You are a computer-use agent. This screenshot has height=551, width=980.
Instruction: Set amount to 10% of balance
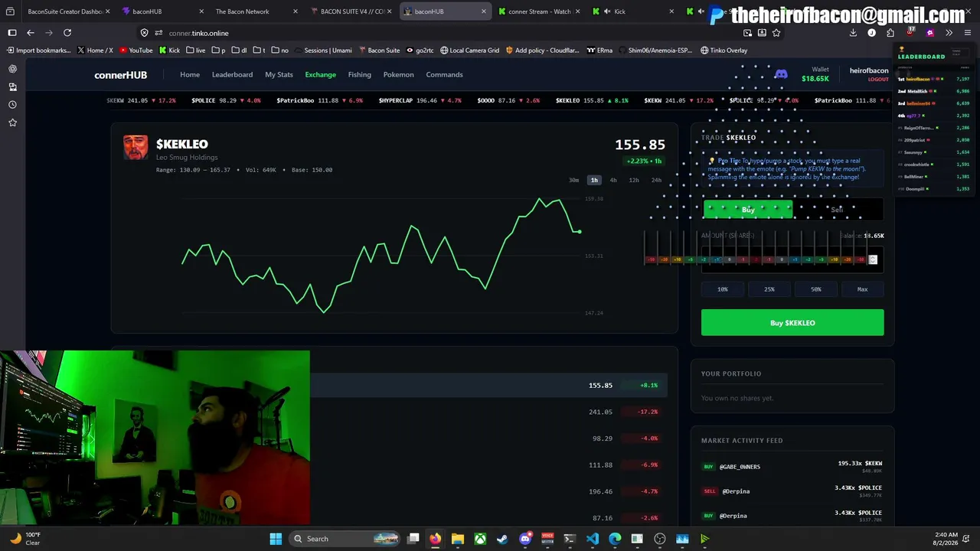coord(723,289)
